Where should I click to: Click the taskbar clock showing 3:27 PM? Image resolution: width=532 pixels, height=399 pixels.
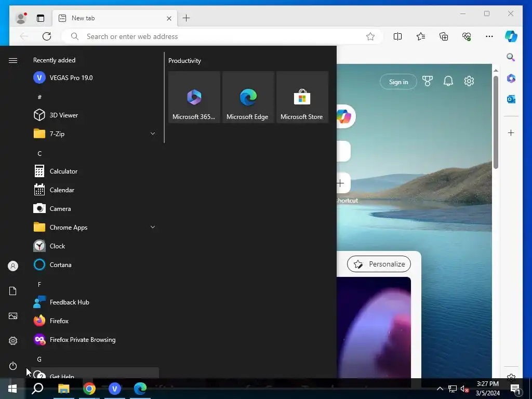tap(487, 389)
